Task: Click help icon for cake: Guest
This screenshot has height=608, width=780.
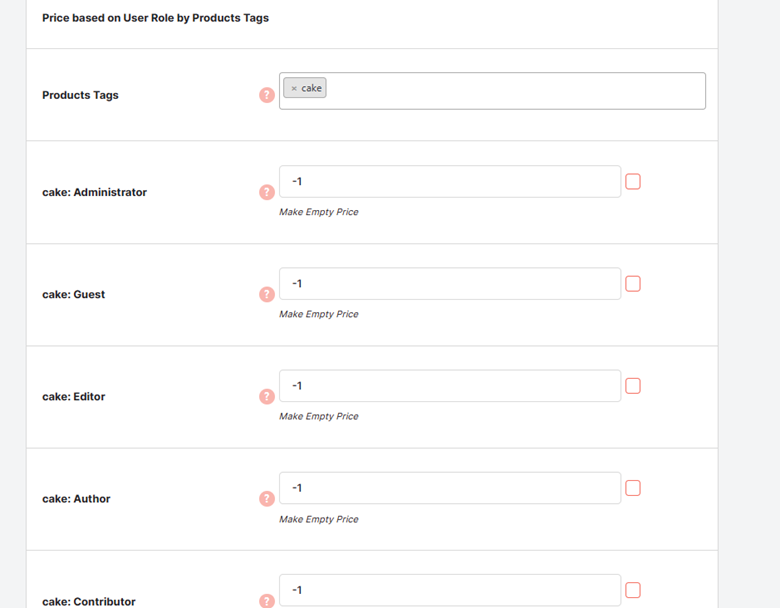Action: click(267, 295)
